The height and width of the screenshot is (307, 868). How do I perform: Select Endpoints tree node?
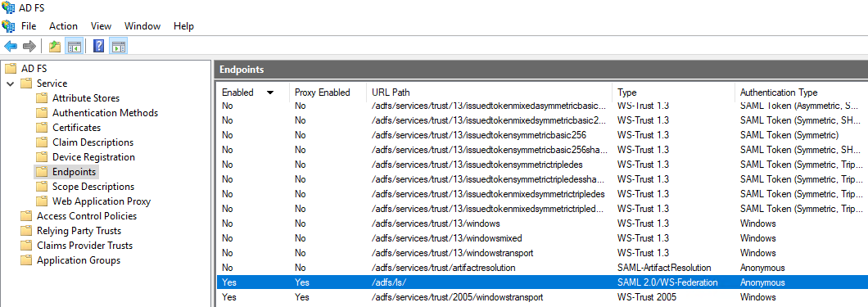(75, 172)
